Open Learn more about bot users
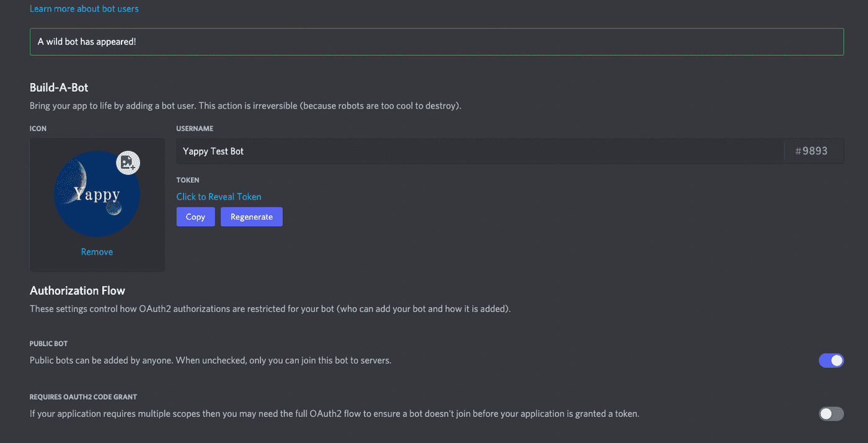Screen dimensions: 868x443 84,8
